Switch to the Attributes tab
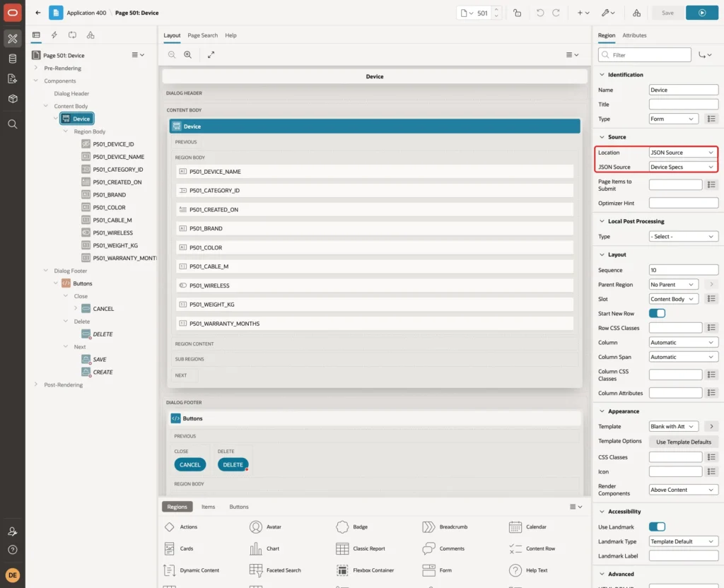The image size is (724, 588). [x=634, y=35]
